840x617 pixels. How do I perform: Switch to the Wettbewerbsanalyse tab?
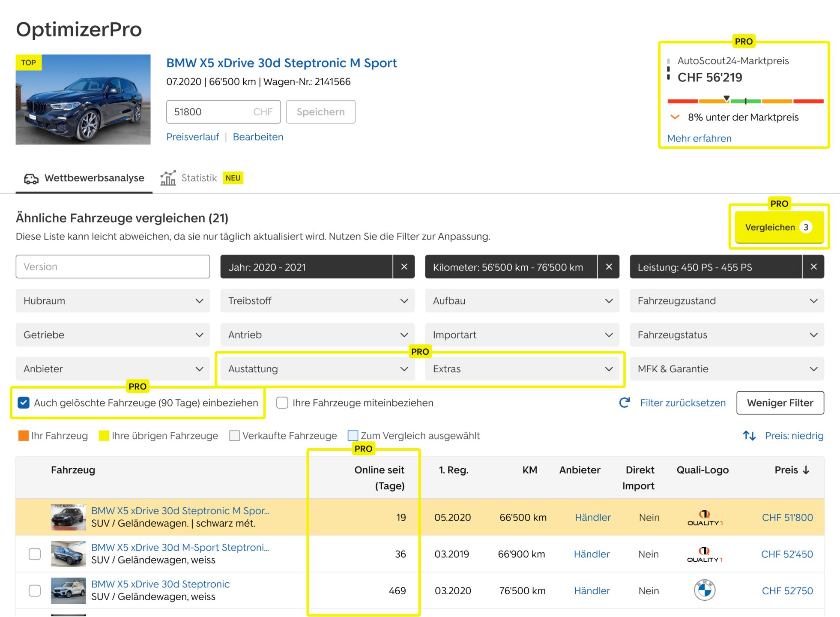pos(84,178)
